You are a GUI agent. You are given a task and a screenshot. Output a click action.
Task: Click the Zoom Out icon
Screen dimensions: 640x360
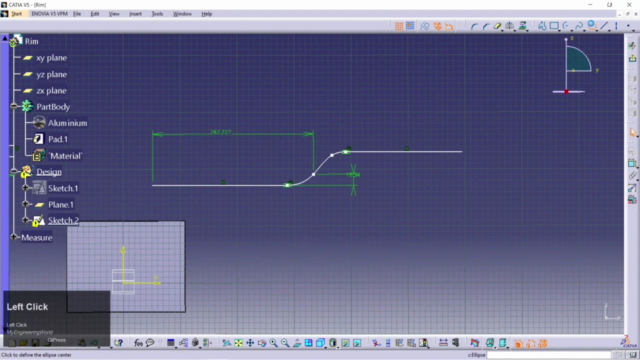[x=285, y=343]
